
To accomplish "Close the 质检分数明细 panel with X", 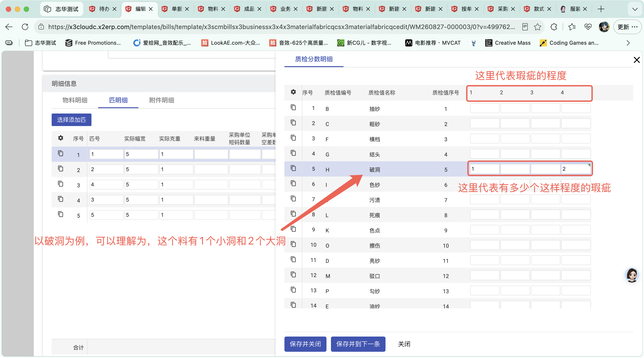I will click(x=636, y=60).
